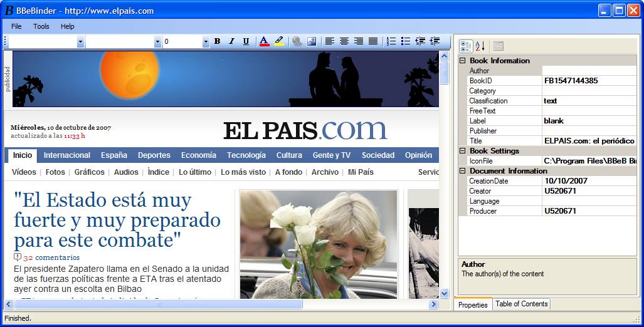Toggle underline formatting button

(246, 41)
